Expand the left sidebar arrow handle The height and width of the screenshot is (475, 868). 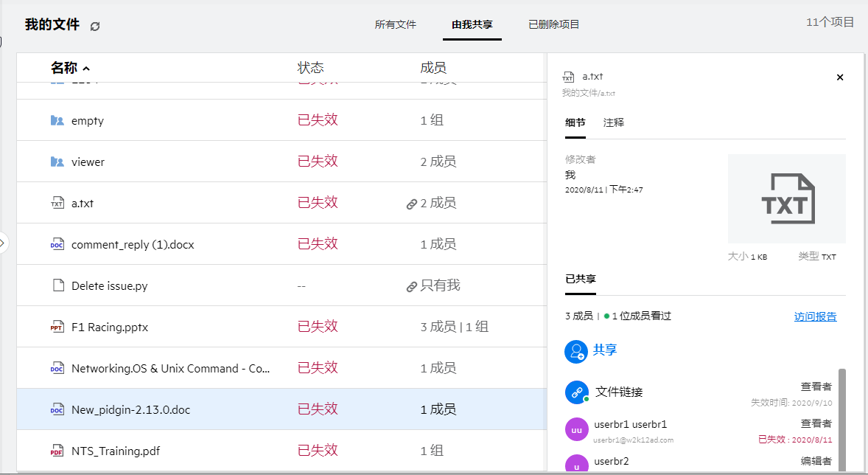tap(3, 242)
